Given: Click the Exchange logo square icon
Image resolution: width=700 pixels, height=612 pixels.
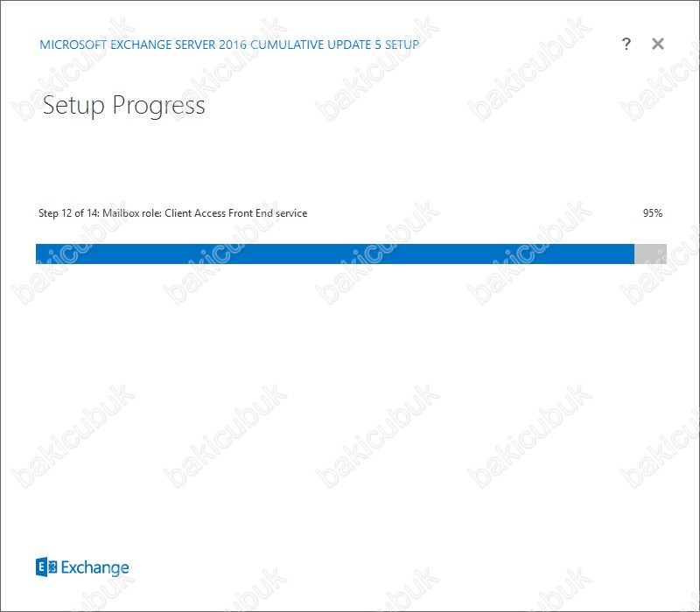Looking at the screenshot, I should 46,567.
